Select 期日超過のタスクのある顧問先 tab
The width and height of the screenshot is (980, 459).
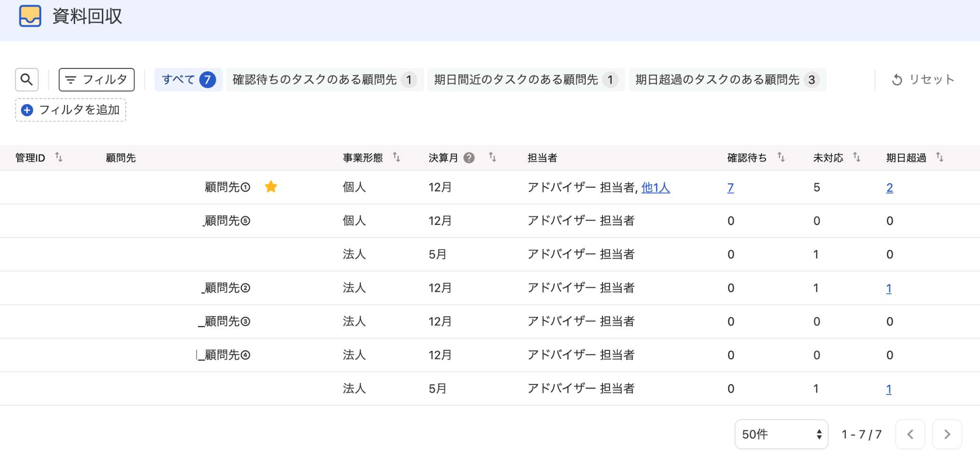click(x=727, y=79)
